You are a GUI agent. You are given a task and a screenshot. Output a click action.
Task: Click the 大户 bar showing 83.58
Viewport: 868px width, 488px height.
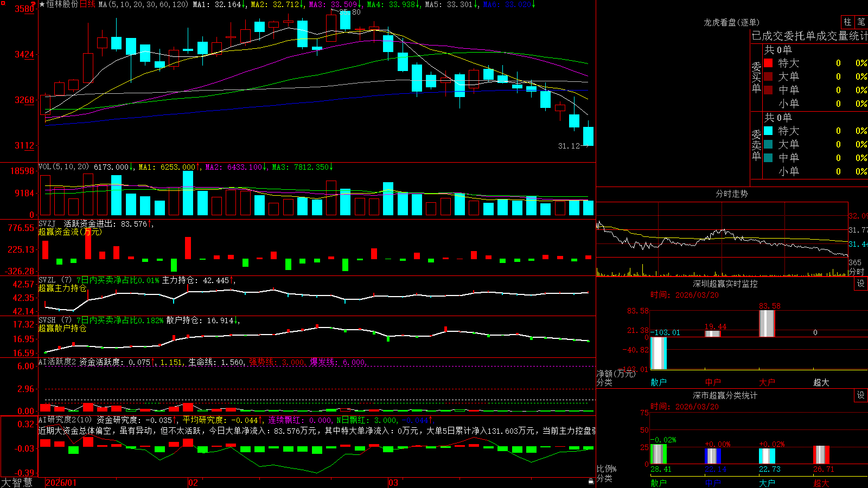(x=767, y=324)
